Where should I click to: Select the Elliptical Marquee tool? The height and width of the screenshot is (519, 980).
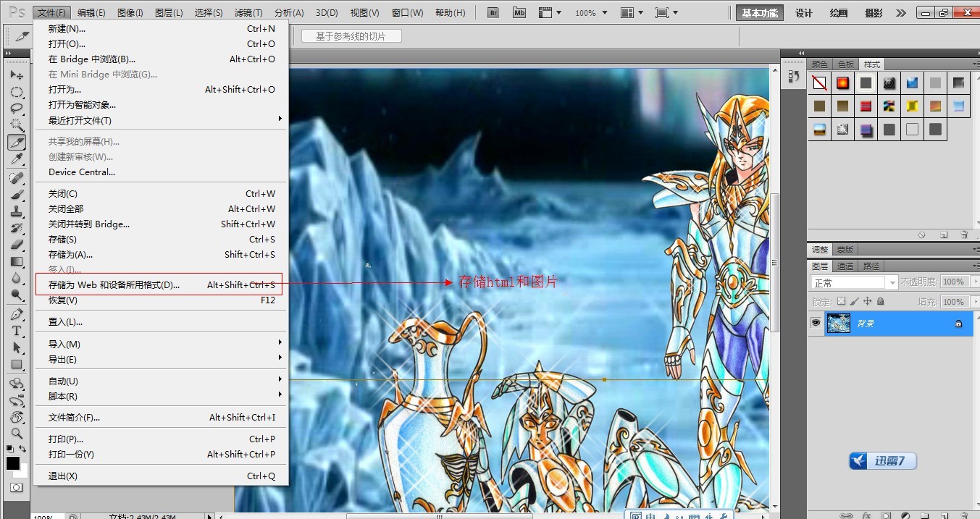point(17,92)
